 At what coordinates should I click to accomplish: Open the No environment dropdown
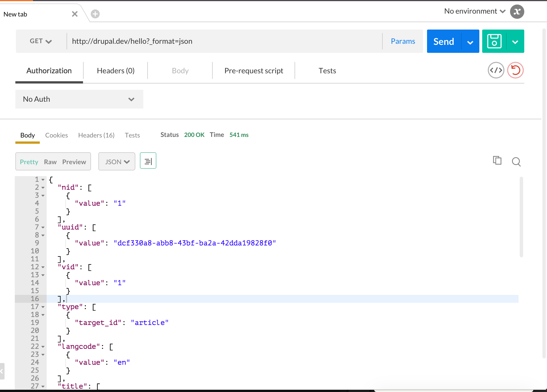475,11
